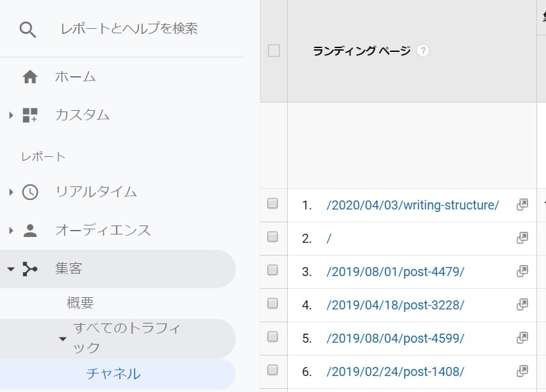Viewport: 546px width, 392px height.
Task: Open new window icon next to /2020/04/03/writing-structure/
Action: click(x=522, y=204)
